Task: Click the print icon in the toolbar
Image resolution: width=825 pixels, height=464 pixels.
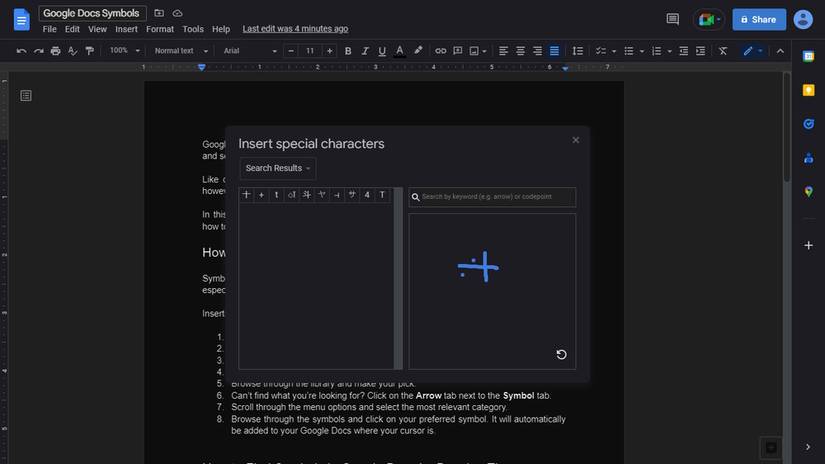Action: point(55,51)
